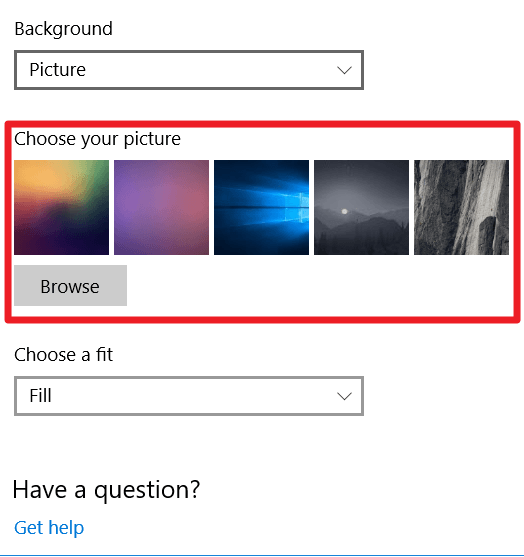Click the Choose your picture heading
524x557 pixels.
pyautogui.click(x=97, y=139)
